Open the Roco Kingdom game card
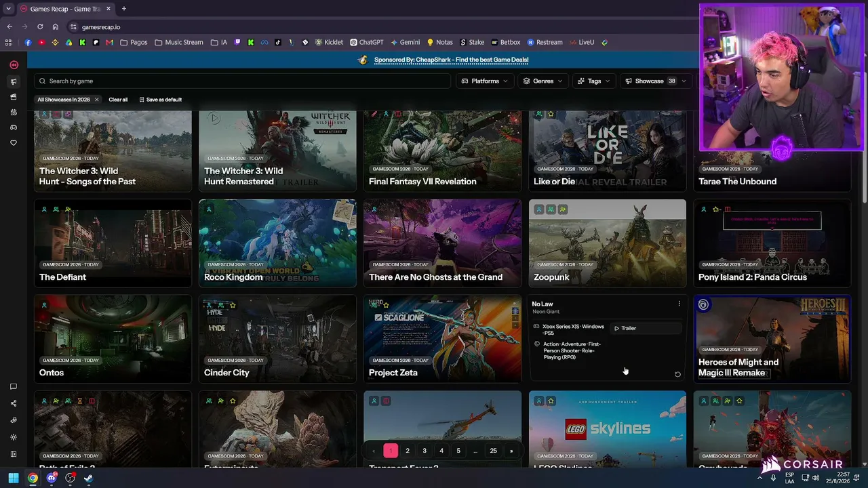The height and width of the screenshot is (488, 868). (x=277, y=243)
